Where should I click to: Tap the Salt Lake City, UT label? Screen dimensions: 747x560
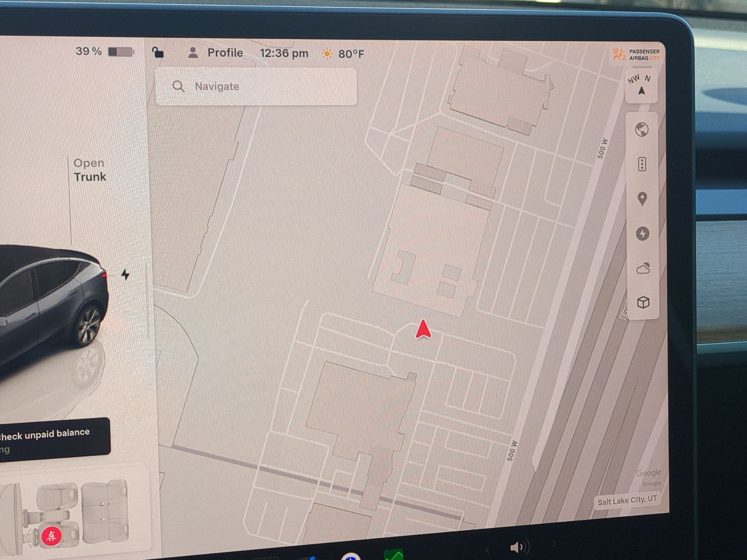click(x=627, y=500)
